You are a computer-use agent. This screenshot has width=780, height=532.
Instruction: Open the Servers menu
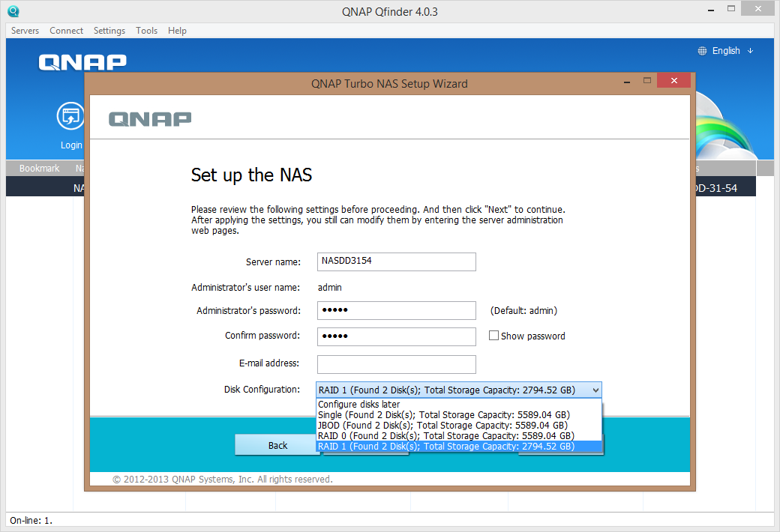[25, 30]
